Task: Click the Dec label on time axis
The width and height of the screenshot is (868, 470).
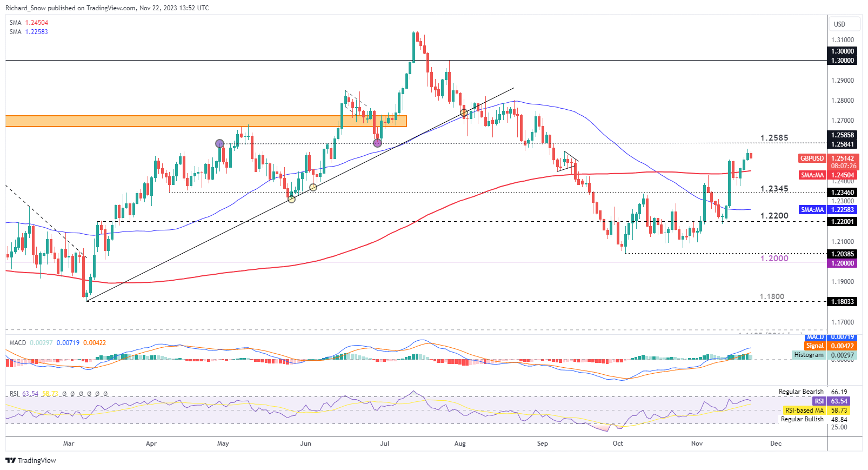Action: tap(776, 443)
